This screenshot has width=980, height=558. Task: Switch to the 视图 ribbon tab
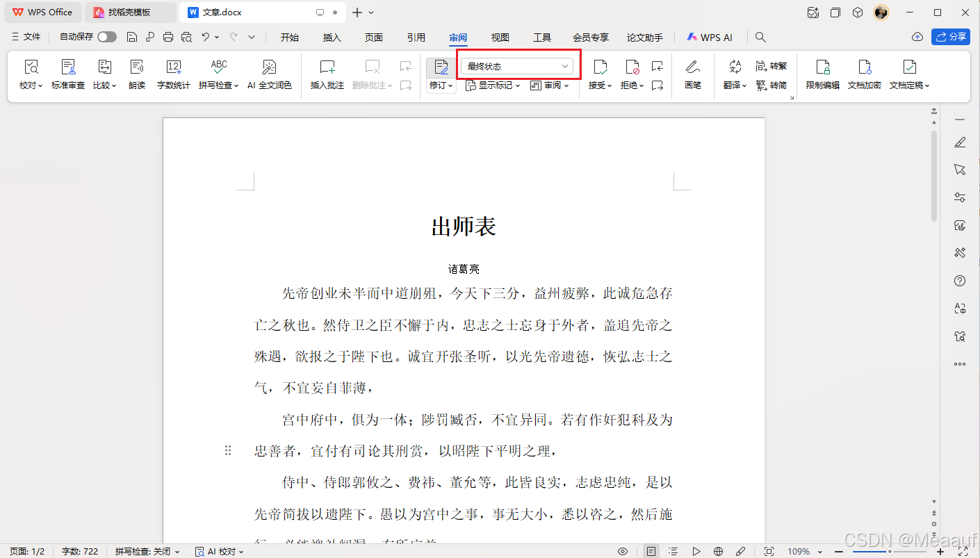500,38
